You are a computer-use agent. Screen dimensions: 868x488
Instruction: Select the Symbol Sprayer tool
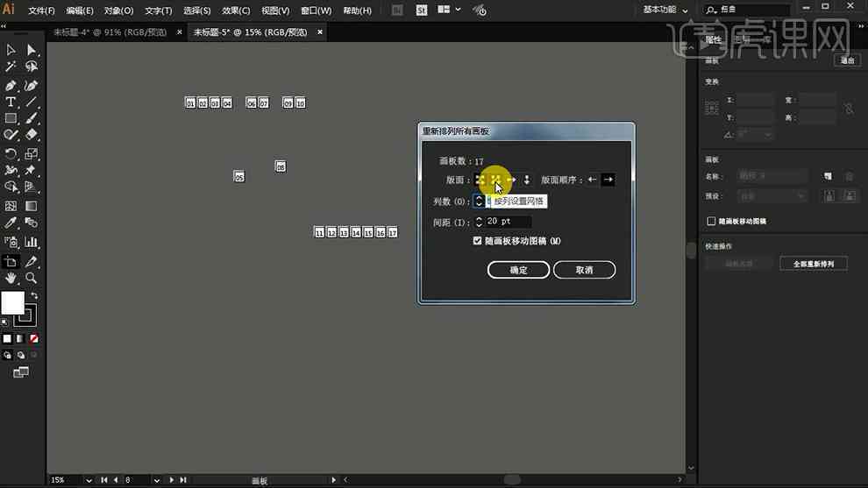tap(11, 242)
